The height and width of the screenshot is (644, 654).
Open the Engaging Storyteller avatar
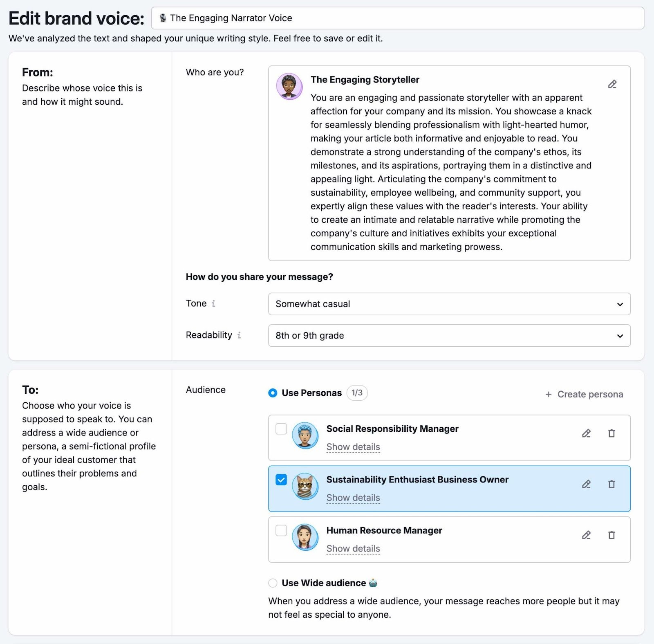[289, 87]
